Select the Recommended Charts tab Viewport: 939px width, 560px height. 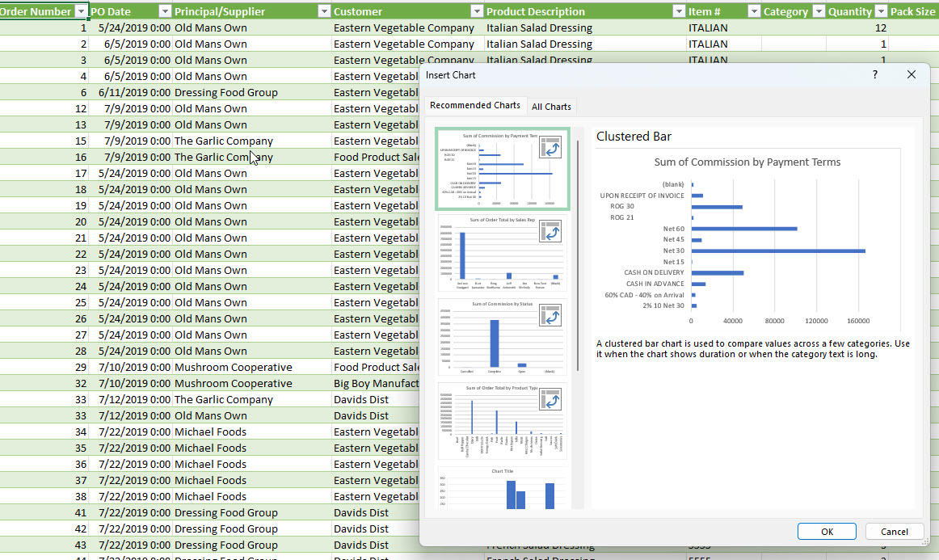point(475,106)
